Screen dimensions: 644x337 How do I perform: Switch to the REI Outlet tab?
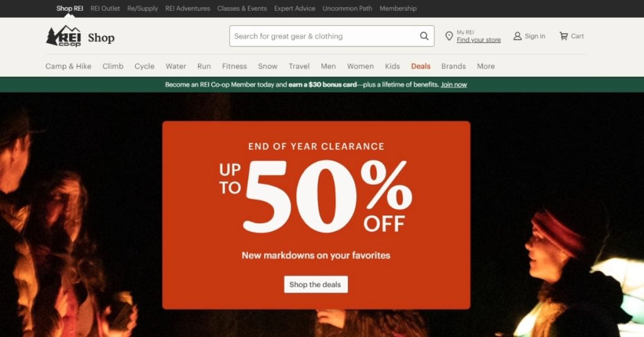click(x=105, y=8)
